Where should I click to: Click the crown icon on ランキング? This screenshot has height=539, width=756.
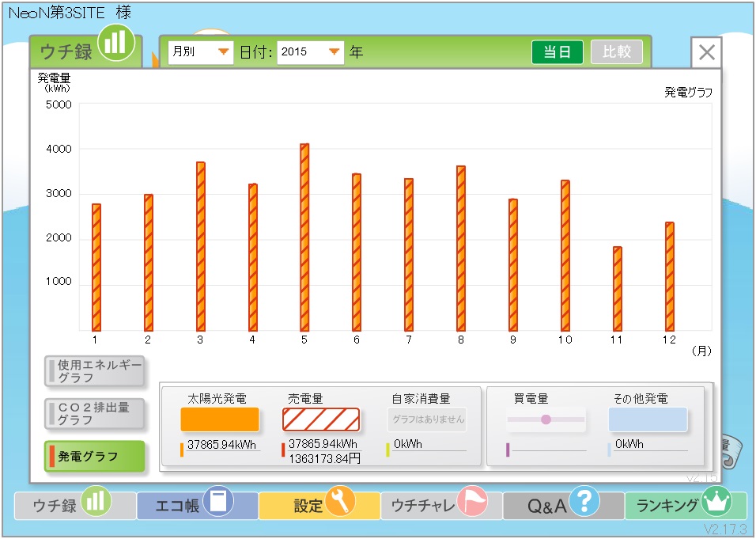coord(716,501)
